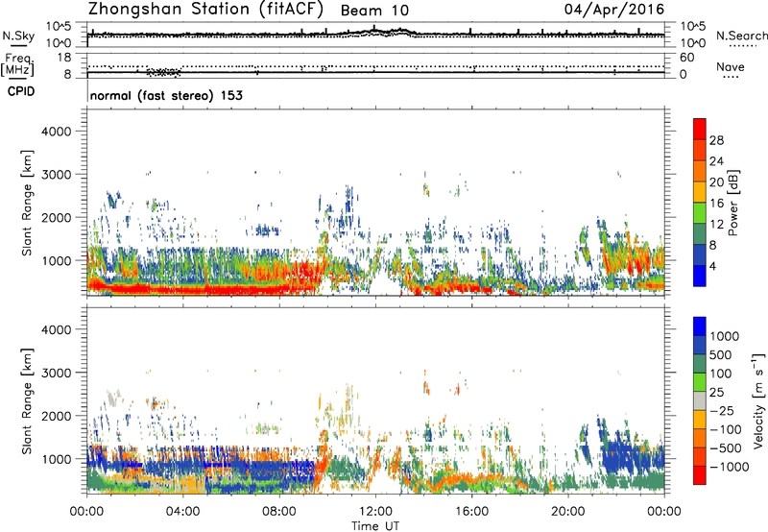Pick the red bottom segment of Velocity colorbar
768x532 pixels.
[700, 475]
